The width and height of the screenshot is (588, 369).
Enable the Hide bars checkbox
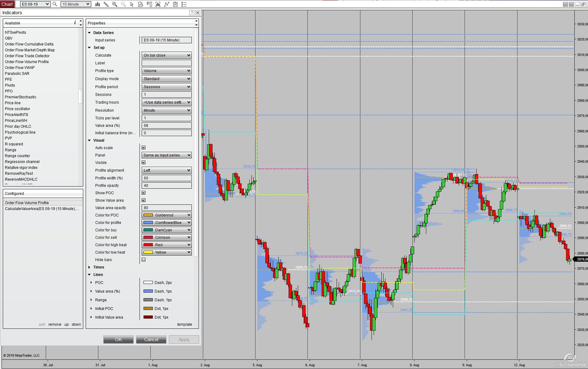point(144,260)
